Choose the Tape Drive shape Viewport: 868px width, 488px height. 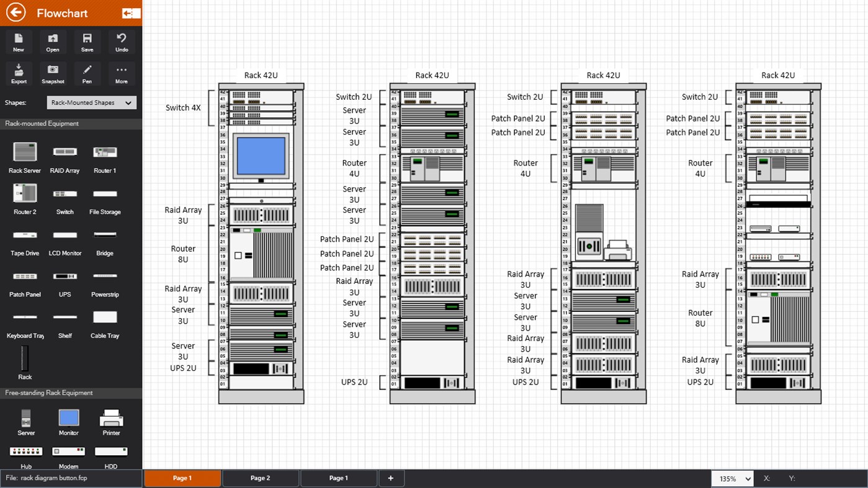pyautogui.click(x=24, y=235)
